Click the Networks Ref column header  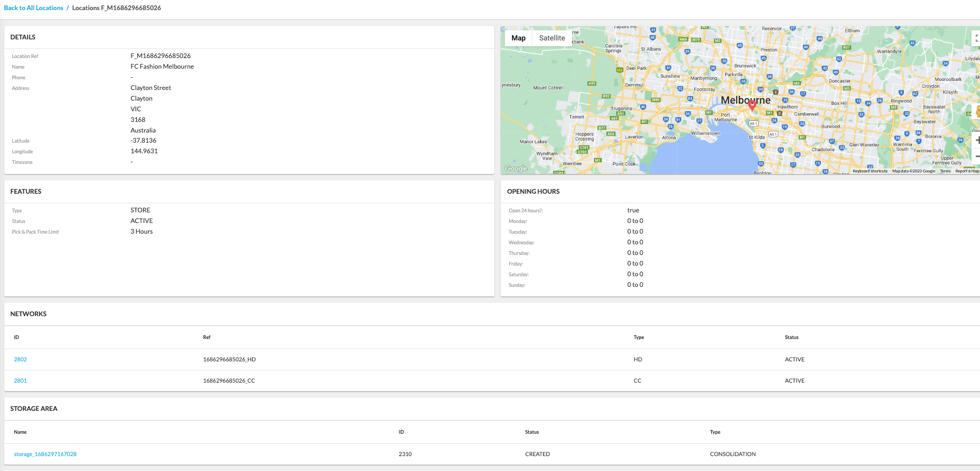click(206, 337)
